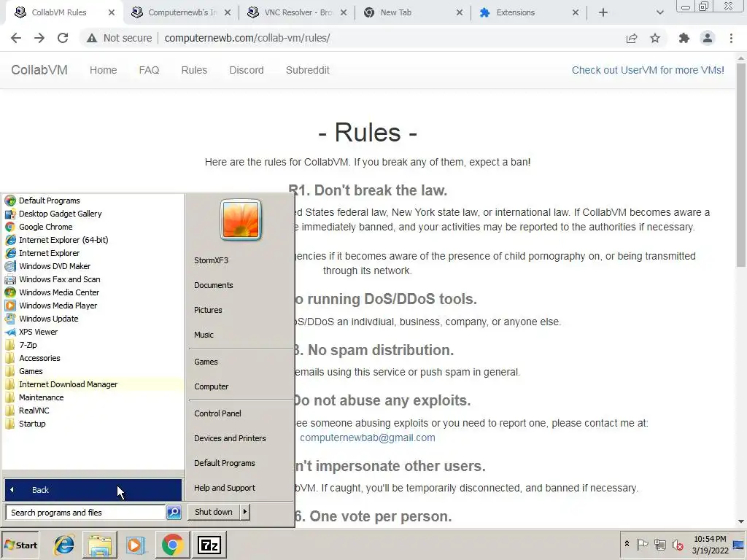Switch to the Extensions tab
Image resolution: width=747 pixels, height=560 pixels.
click(529, 12)
